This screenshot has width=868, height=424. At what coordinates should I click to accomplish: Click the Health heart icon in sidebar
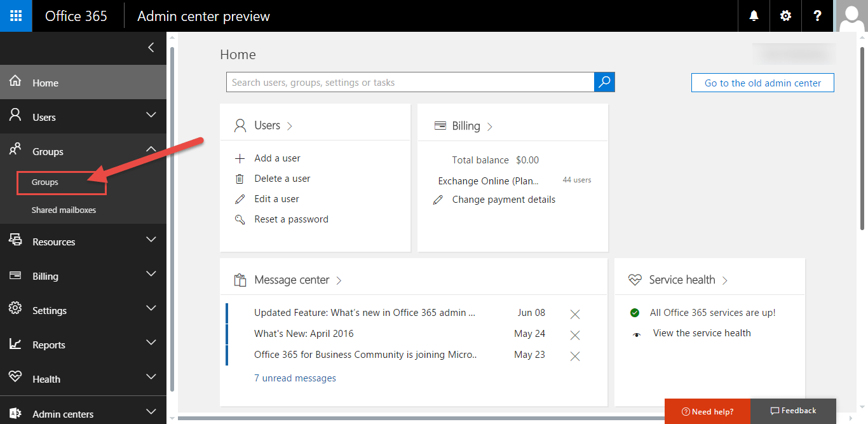click(15, 378)
